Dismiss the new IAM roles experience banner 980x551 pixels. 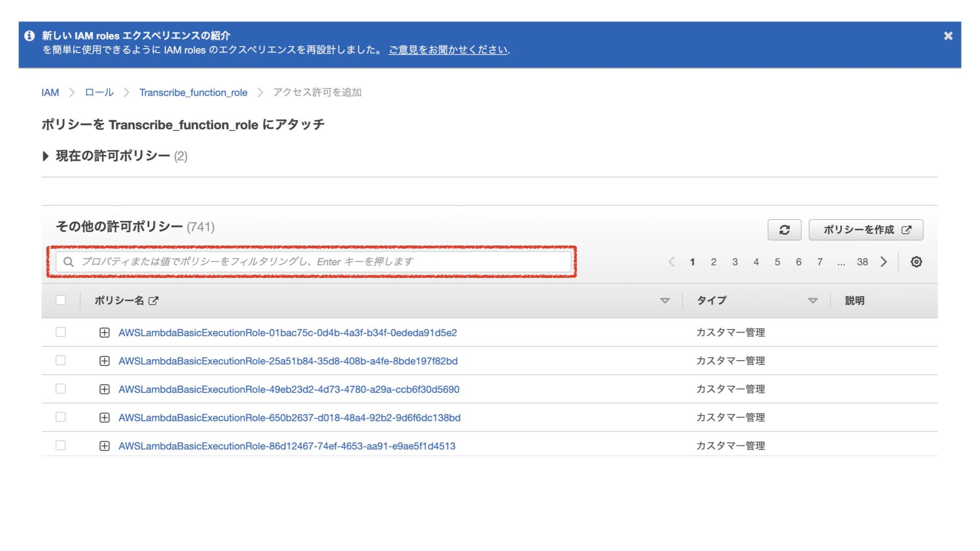pos(948,36)
